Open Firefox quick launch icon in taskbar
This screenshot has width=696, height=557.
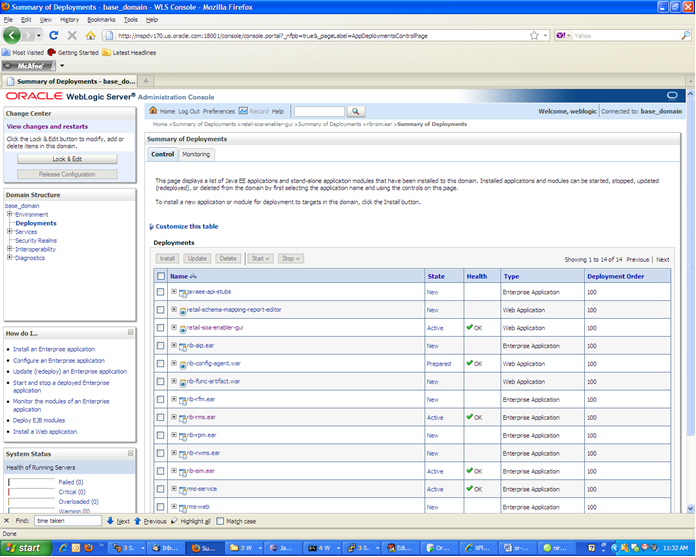tap(88, 548)
